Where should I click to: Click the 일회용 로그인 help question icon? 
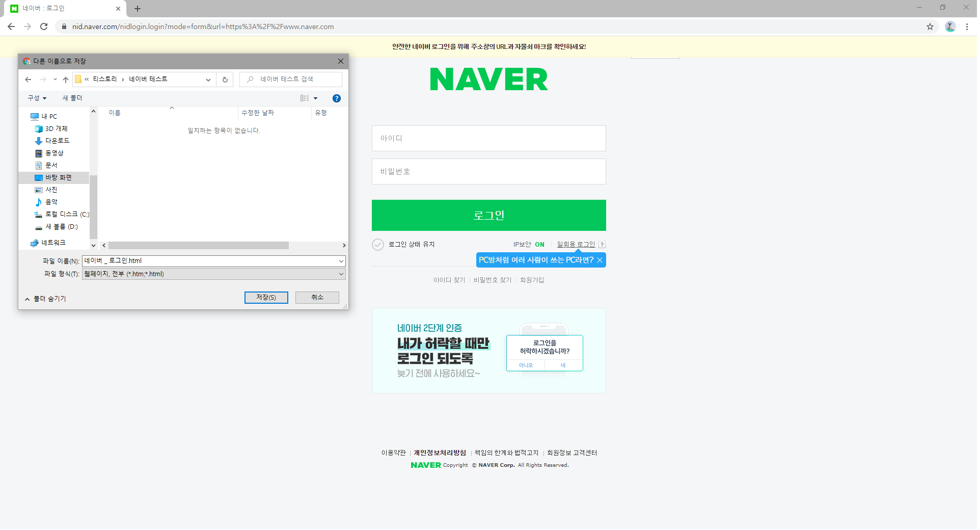pyautogui.click(x=602, y=245)
